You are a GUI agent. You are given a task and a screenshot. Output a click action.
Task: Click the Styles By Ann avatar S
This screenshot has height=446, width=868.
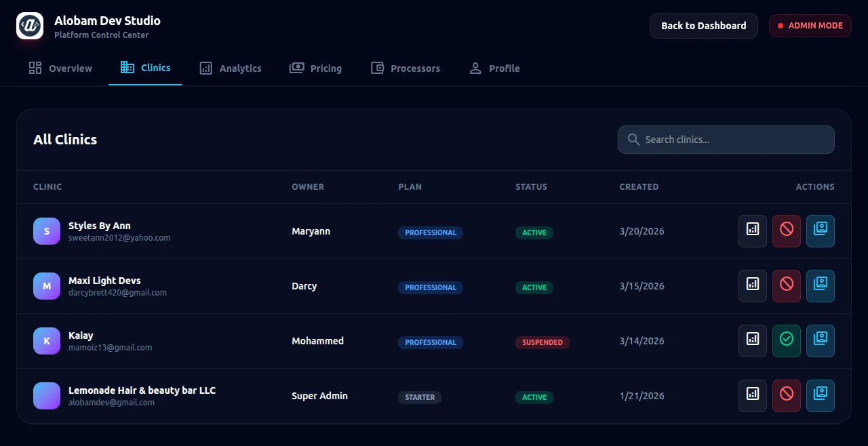(47, 231)
